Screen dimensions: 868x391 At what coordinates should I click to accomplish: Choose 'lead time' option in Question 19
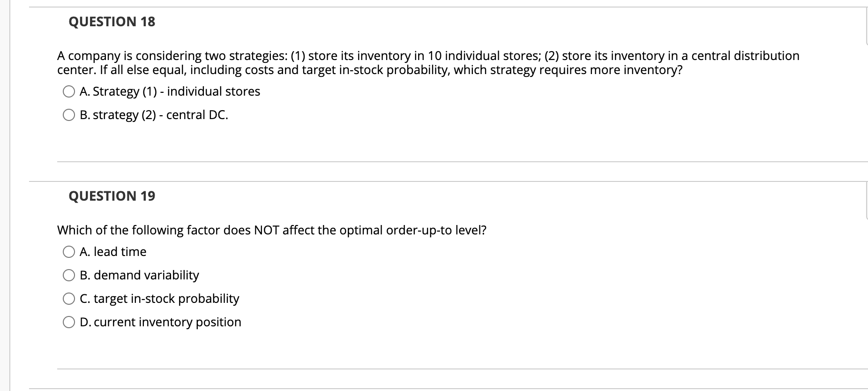click(x=69, y=251)
